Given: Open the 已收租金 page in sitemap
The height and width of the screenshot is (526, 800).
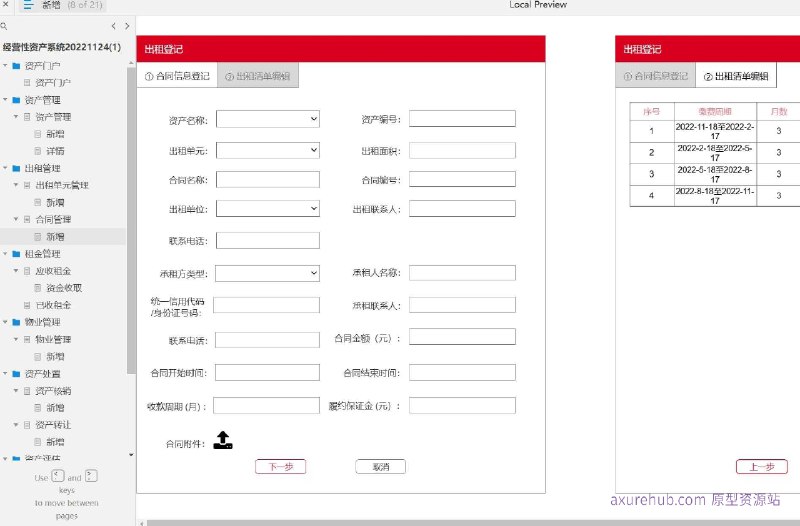Looking at the screenshot, I should point(53,305).
